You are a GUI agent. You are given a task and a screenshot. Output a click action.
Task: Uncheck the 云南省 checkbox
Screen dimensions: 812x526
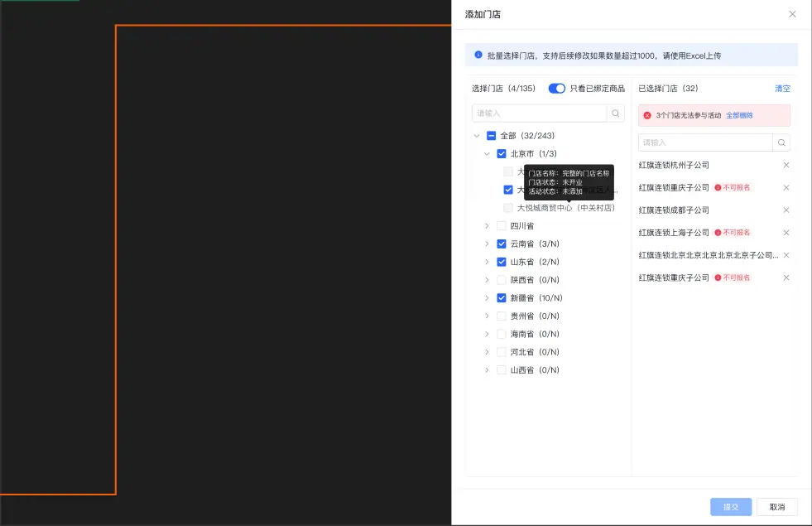coord(502,244)
